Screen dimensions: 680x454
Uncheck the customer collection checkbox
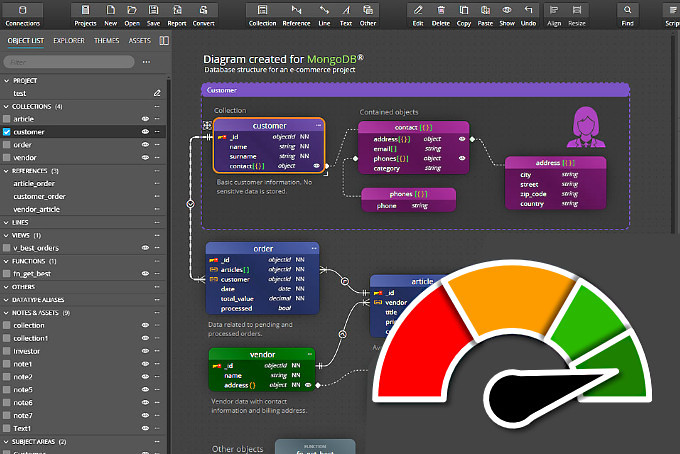point(7,132)
